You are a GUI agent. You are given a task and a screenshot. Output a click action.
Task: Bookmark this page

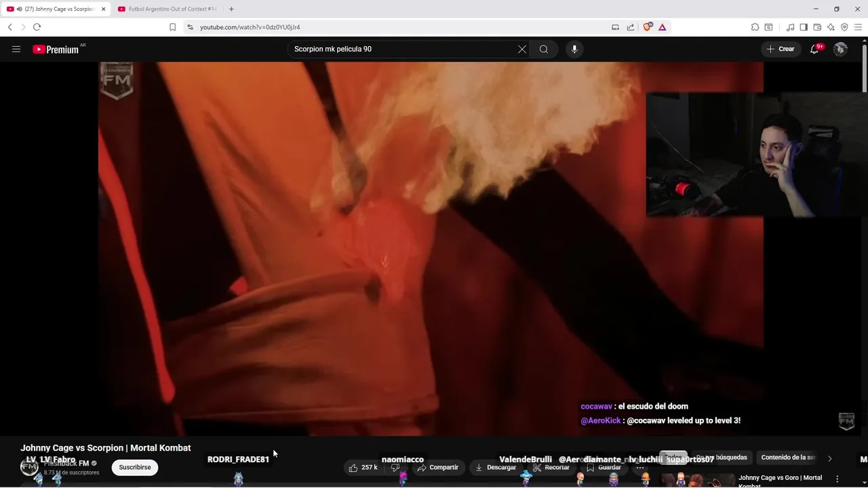point(172,27)
